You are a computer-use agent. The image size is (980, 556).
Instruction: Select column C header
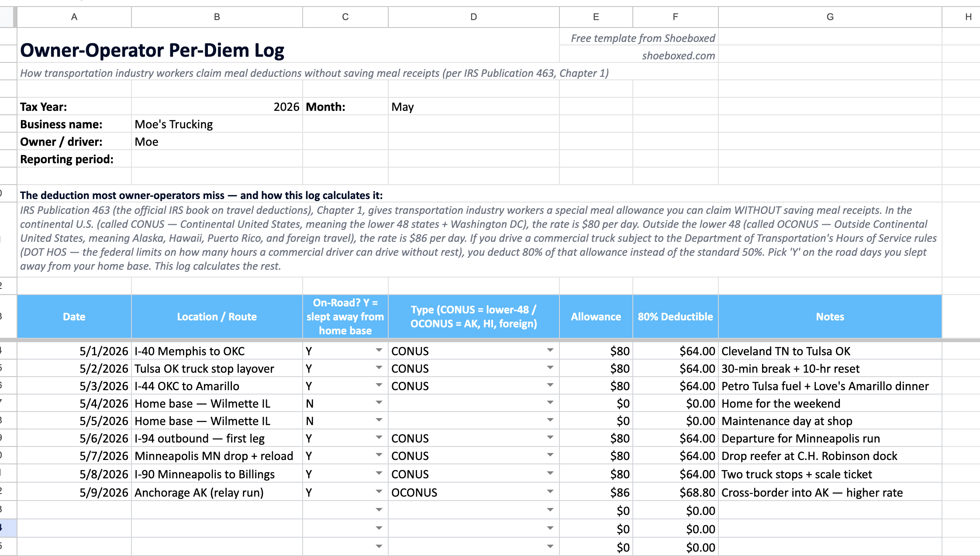tap(345, 17)
